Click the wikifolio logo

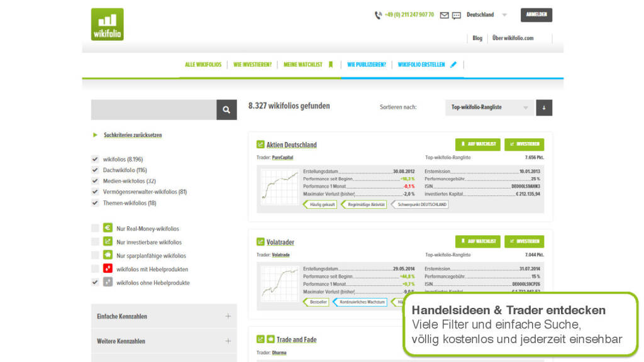pos(107,25)
